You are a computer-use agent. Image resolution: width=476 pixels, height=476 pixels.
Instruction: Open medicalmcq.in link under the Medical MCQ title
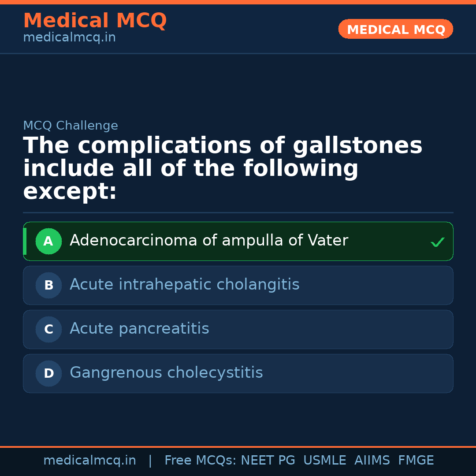69,37
